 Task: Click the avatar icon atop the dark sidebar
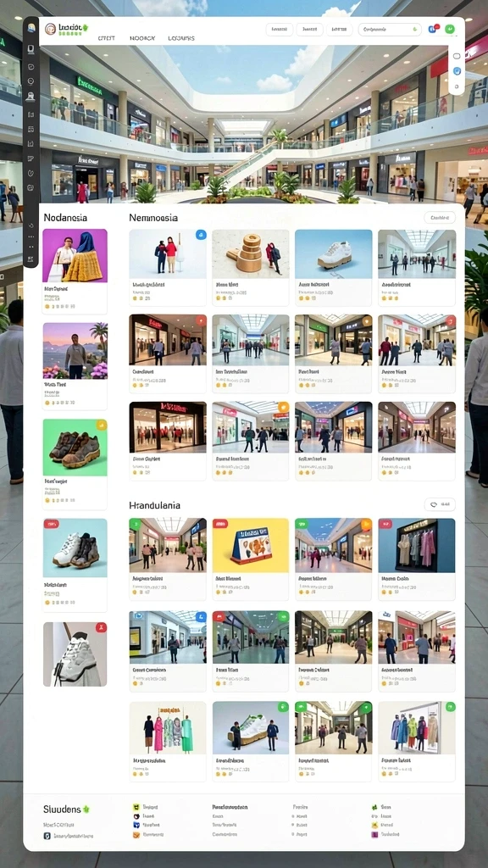[31, 28]
